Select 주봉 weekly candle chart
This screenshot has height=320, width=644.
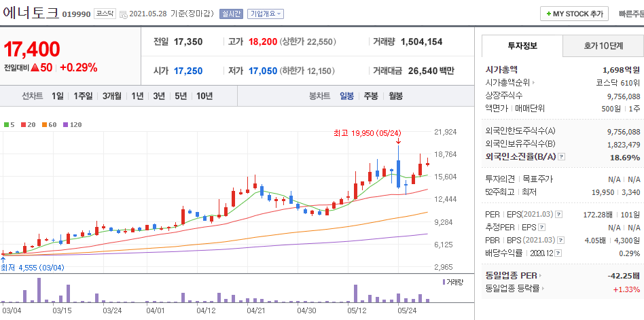pyautogui.click(x=371, y=96)
